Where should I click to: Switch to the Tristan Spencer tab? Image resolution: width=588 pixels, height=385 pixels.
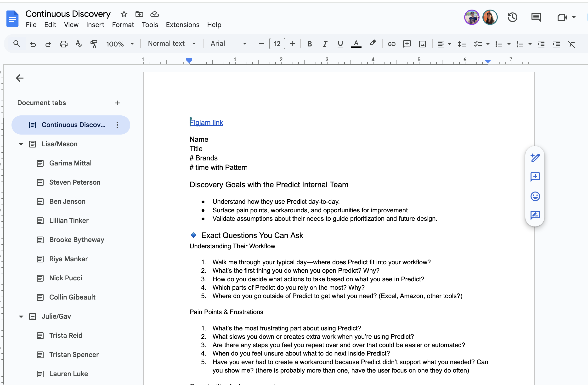(x=74, y=355)
